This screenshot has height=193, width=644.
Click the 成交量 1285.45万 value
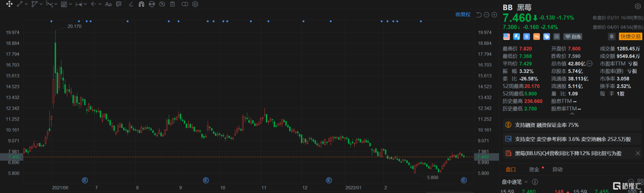coord(629,48)
